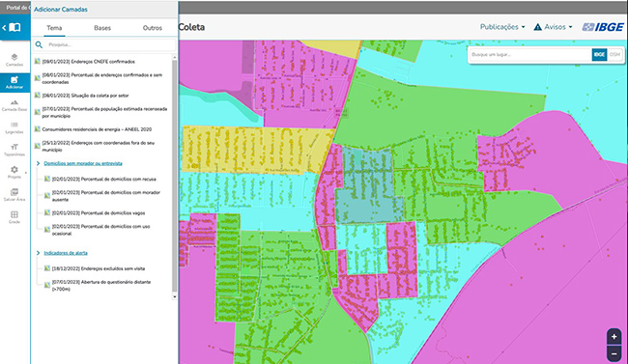
Task: Open the Avisos dropdown menu
Action: pyautogui.click(x=553, y=27)
